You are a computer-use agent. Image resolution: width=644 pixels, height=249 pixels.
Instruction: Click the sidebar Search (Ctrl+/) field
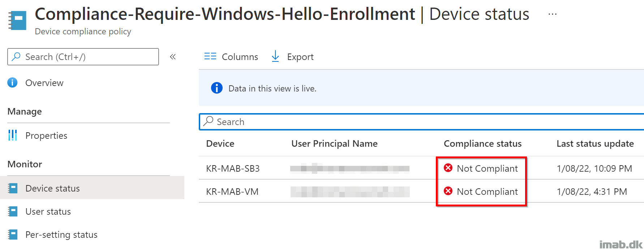click(x=83, y=57)
